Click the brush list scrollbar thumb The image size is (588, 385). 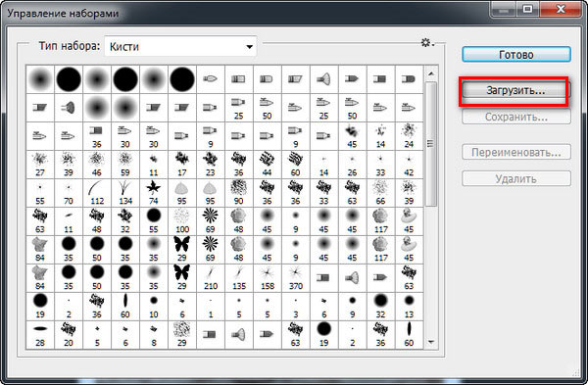431,144
